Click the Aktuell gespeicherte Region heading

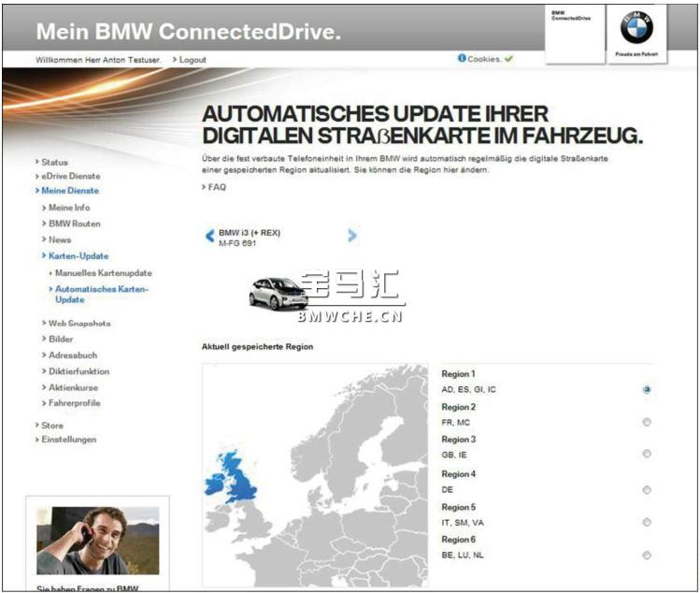(x=257, y=347)
